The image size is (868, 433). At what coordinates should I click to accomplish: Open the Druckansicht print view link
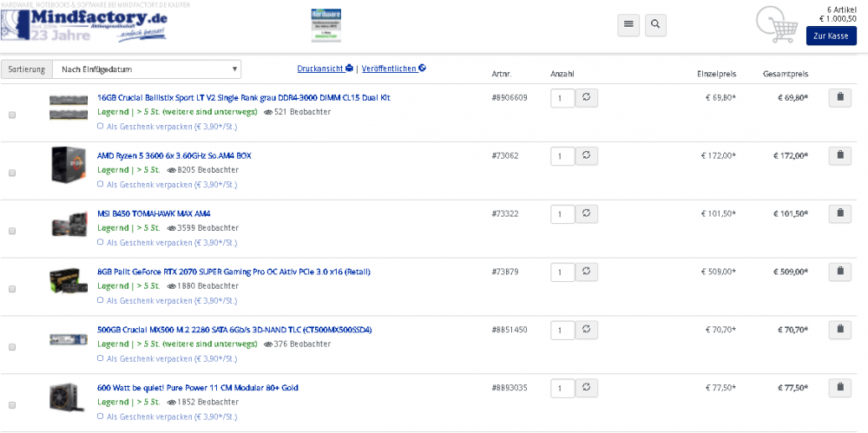tap(325, 68)
